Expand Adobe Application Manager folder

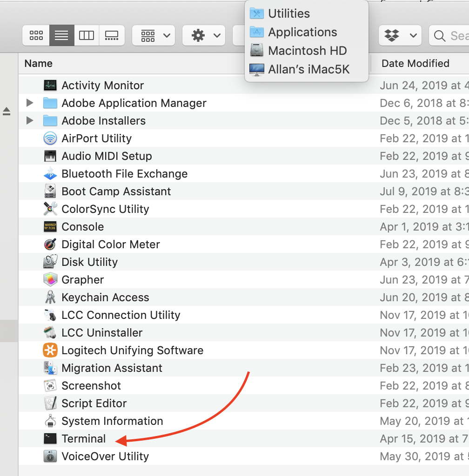30,103
